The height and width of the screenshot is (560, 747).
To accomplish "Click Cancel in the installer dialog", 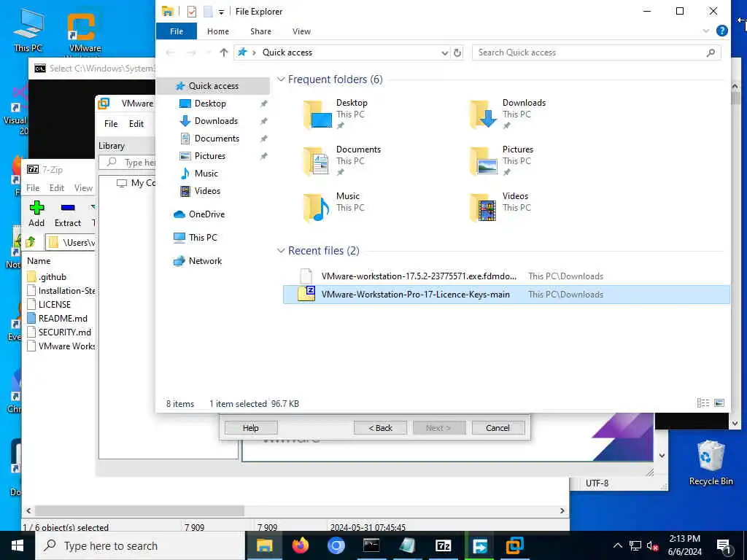I will pos(498,428).
